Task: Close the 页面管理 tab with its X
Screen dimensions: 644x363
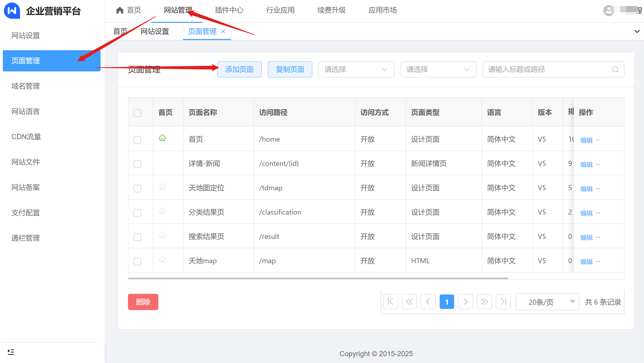Action: [223, 31]
